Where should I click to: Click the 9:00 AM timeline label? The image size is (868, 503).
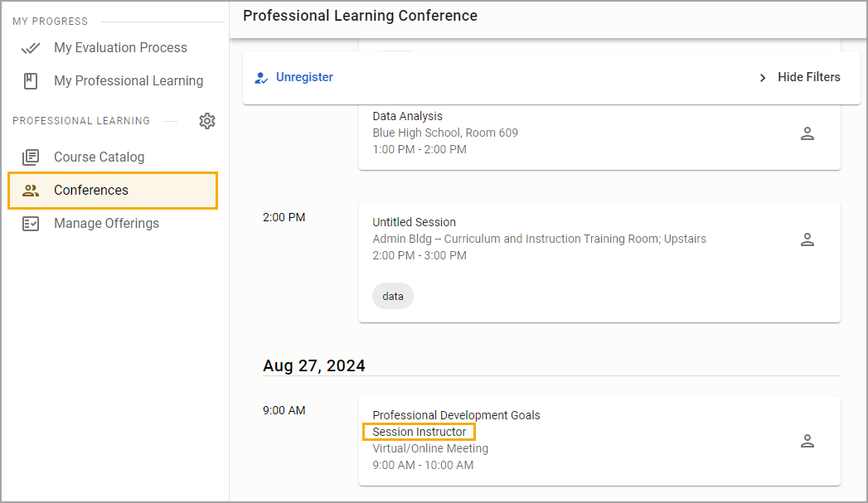point(284,410)
